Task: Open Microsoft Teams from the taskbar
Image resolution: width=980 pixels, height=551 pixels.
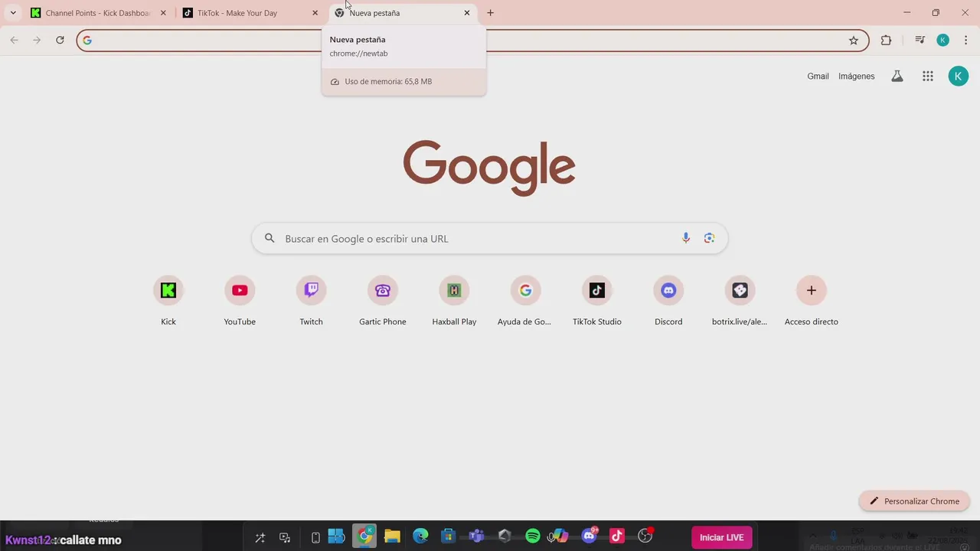Action: 476,536
